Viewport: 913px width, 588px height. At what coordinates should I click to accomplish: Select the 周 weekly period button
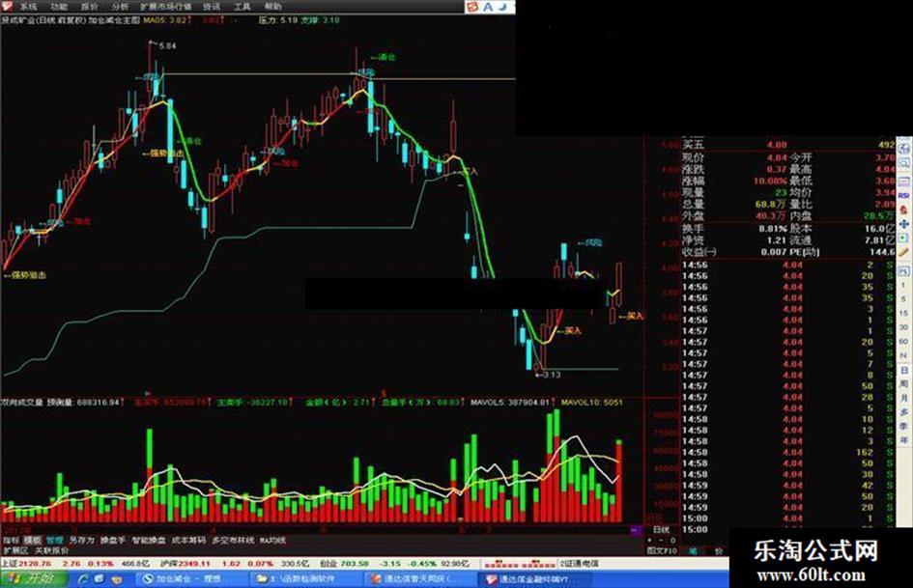click(904, 384)
